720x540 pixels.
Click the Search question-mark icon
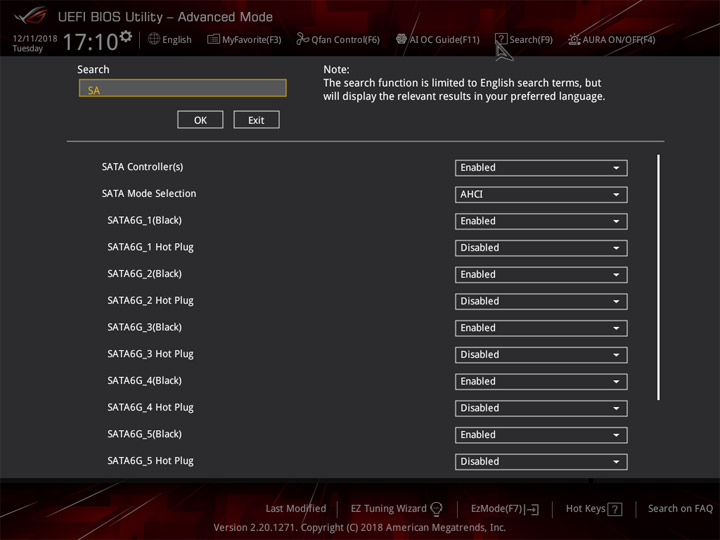click(501, 39)
